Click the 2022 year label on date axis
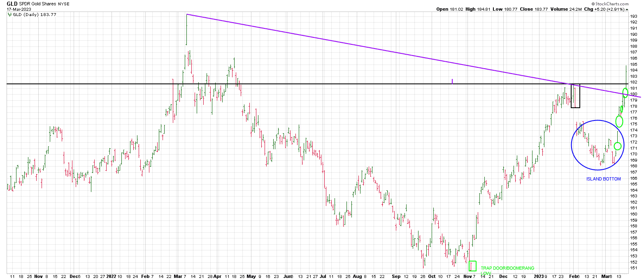 [x=112, y=277]
